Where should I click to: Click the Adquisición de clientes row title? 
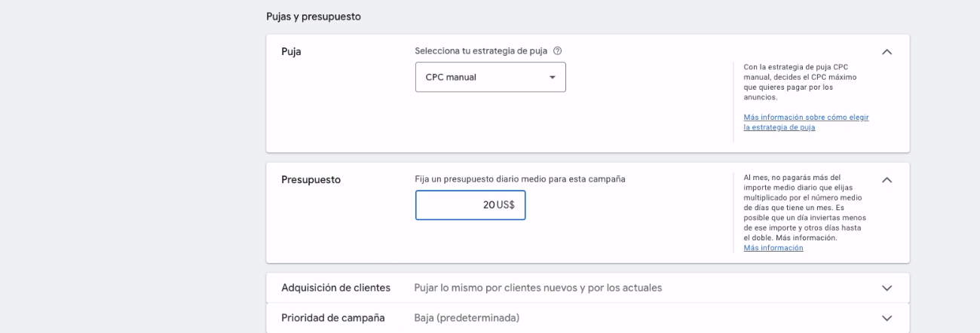point(335,288)
